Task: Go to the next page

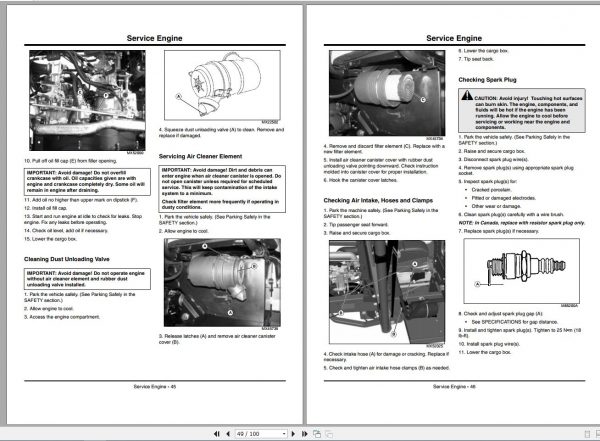Action: click(293, 434)
